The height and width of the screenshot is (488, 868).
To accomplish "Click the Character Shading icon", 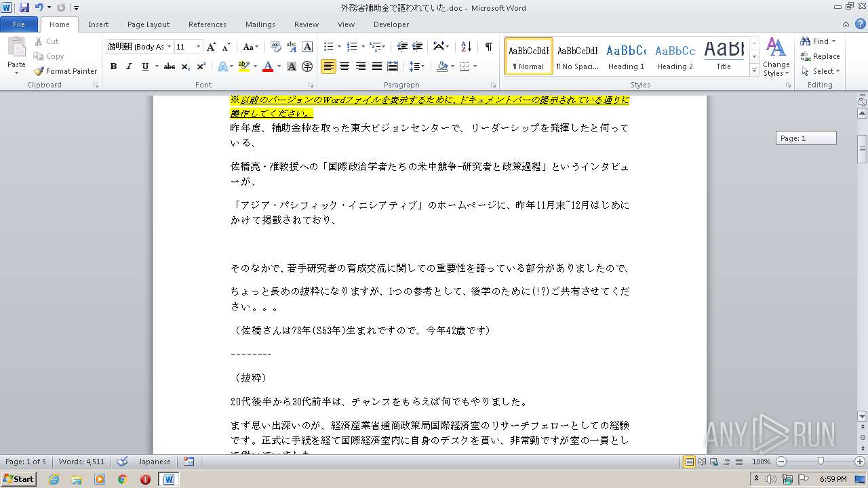I will point(292,66).
